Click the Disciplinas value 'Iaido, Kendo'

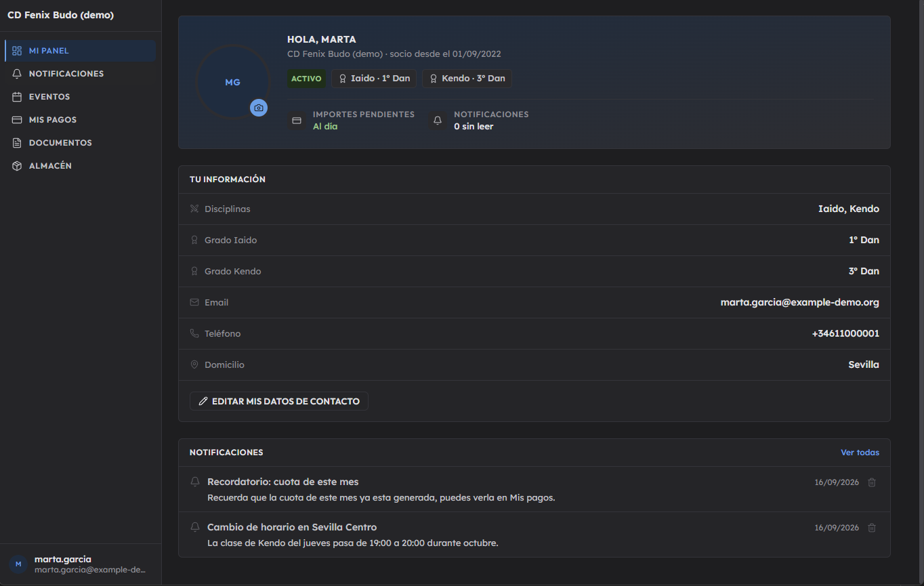point(849,209)
